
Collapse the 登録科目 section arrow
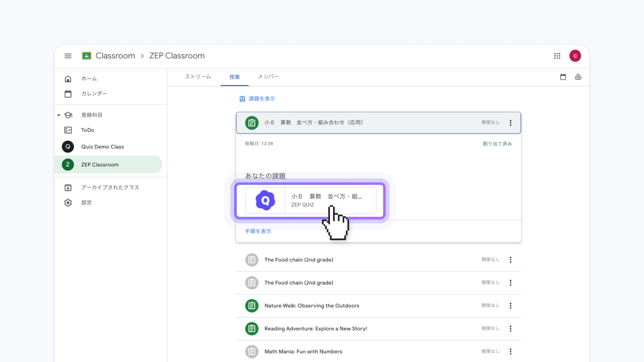59,115
